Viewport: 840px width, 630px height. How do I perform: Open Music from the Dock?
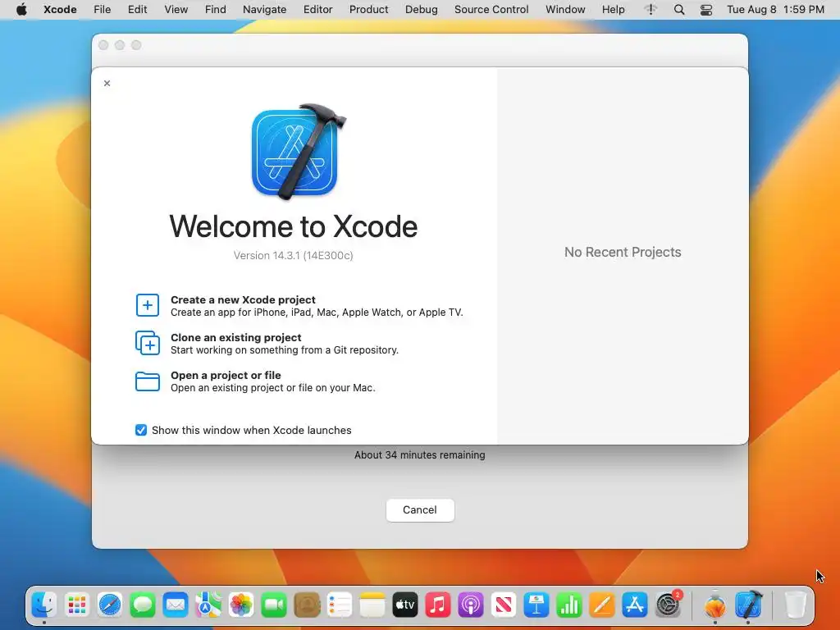pos(438,605)
